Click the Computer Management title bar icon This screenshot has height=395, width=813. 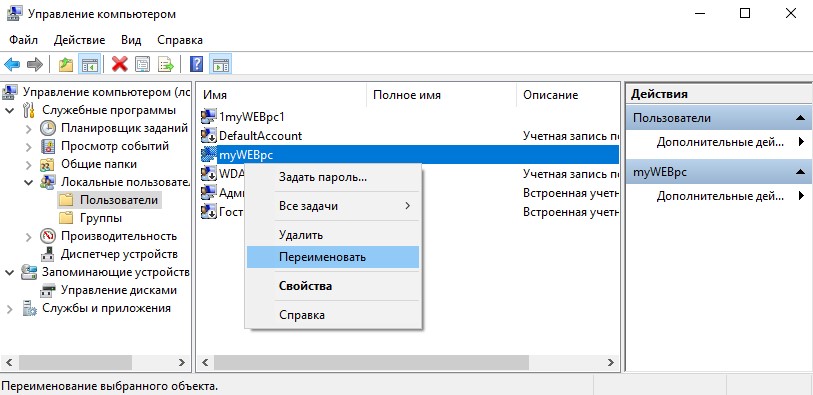(x=14, y=14)
